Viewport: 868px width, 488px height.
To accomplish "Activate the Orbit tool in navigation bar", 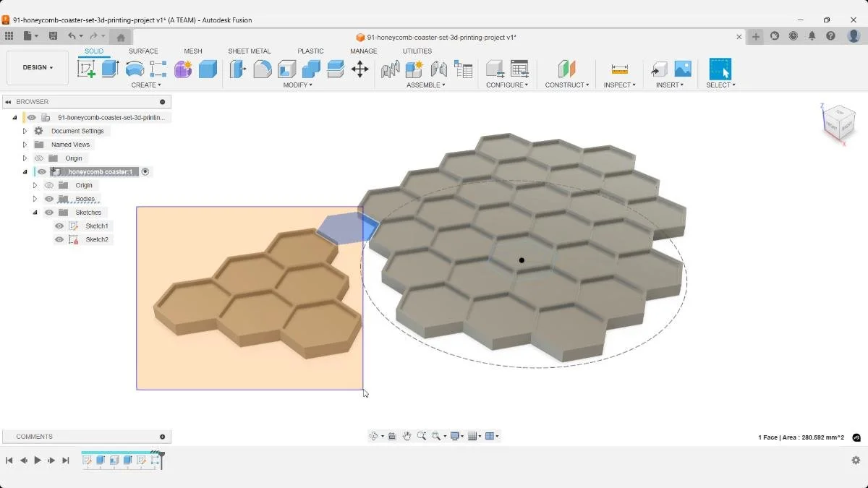I will (374, 436).
